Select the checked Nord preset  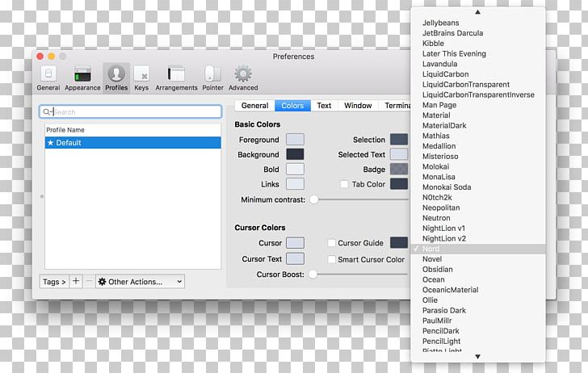pos(478,249)
